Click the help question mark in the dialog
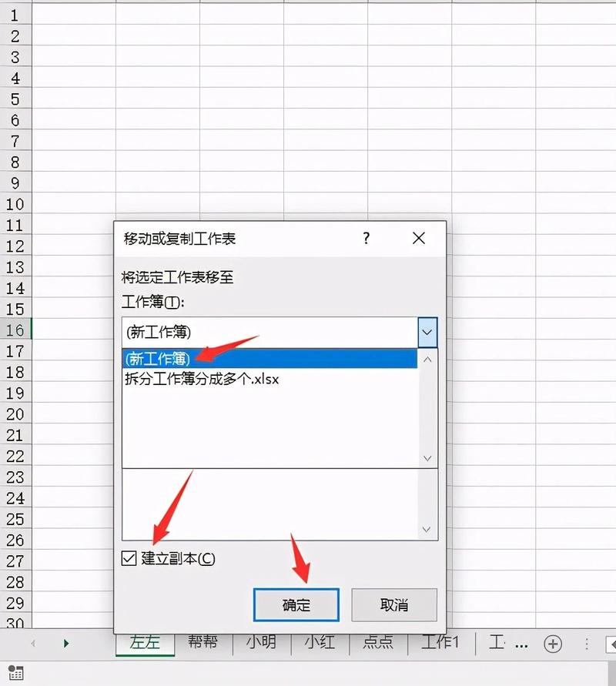Screen dimensions: 616x686 click(365, 239)
